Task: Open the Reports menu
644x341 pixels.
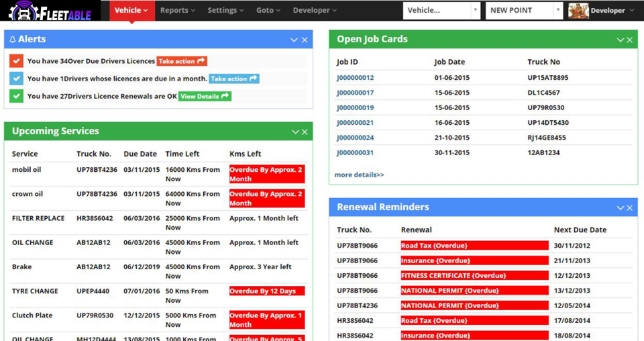Action: tap(177, 10)
